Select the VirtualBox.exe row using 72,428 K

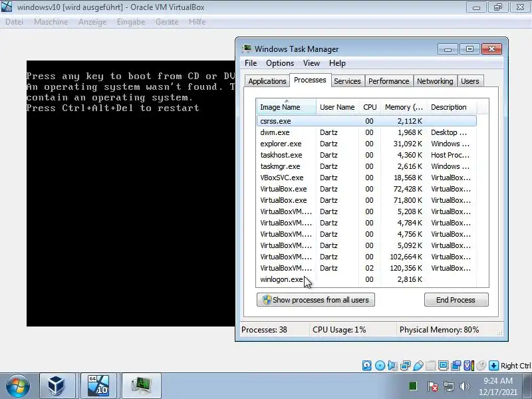click(x=366, y=189)
